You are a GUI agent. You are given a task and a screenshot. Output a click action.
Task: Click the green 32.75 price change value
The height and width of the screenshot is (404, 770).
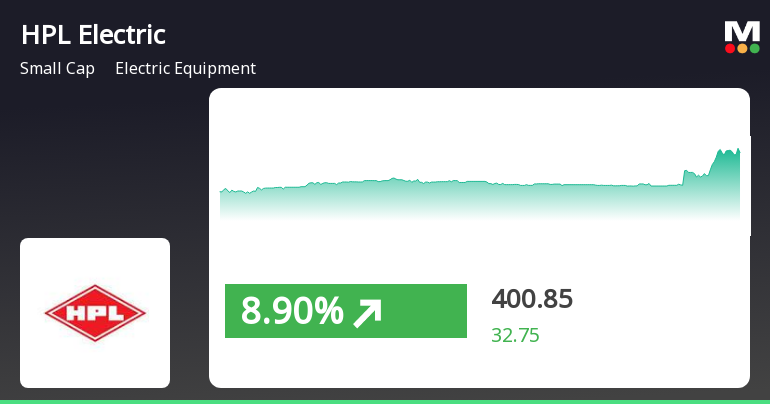(x=515, y=336)
